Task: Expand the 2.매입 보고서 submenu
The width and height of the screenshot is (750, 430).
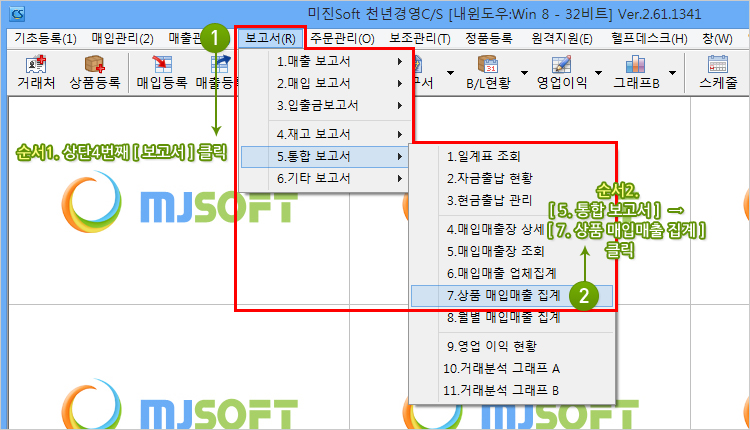Action: (x=326, y=83)
